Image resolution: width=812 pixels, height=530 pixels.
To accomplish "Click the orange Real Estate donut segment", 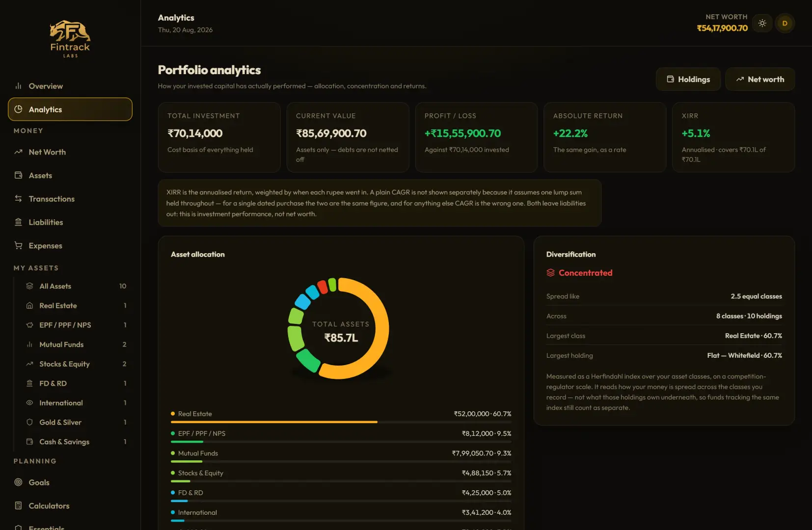I will pos(381,329).
